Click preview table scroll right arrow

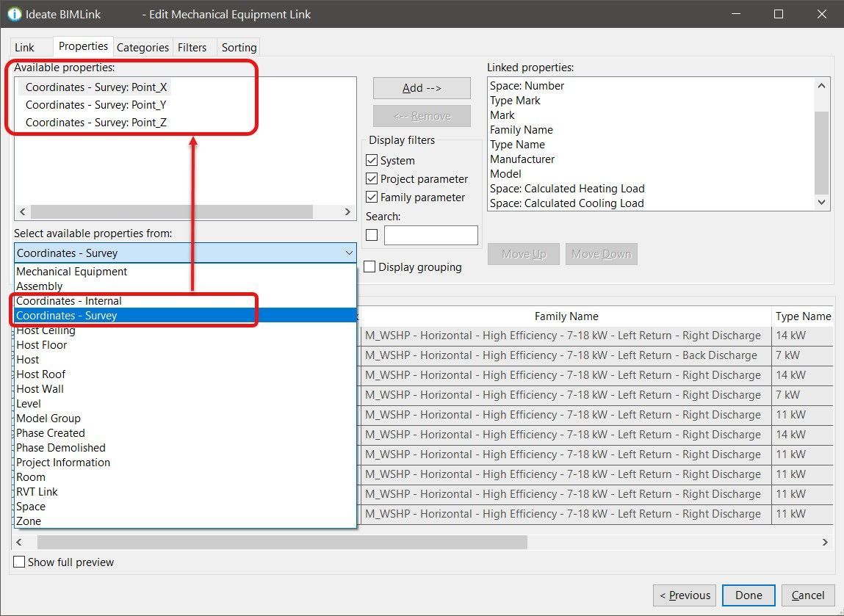pos(825,543)
